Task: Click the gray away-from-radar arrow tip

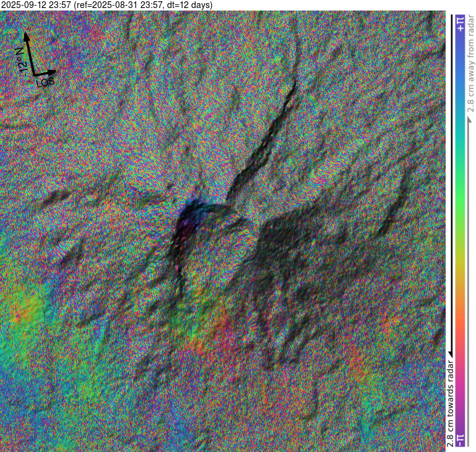Action: 470,117
